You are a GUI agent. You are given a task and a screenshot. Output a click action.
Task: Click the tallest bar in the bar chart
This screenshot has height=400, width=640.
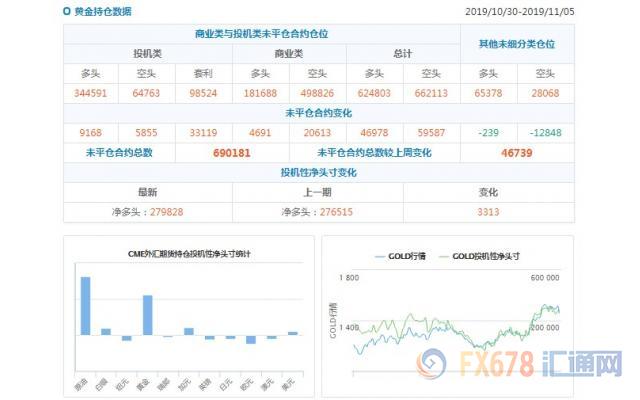[86, 306]
